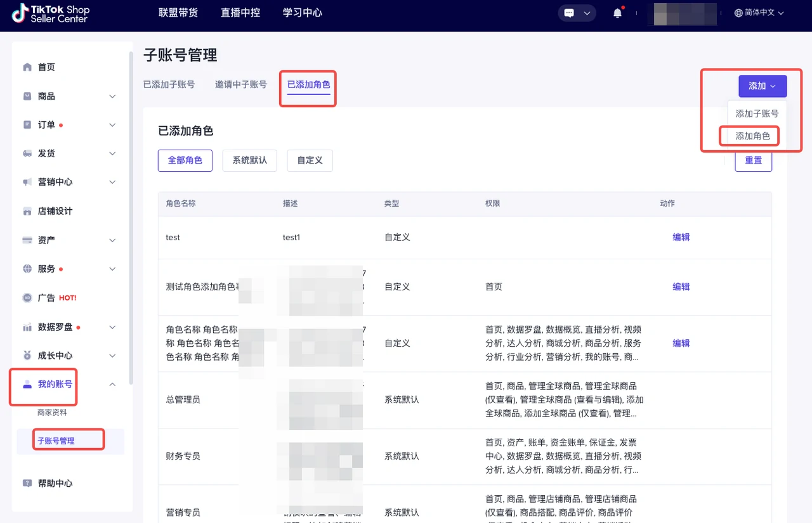
Task: Click the home icon in sidebar
Action: point(27,67)
